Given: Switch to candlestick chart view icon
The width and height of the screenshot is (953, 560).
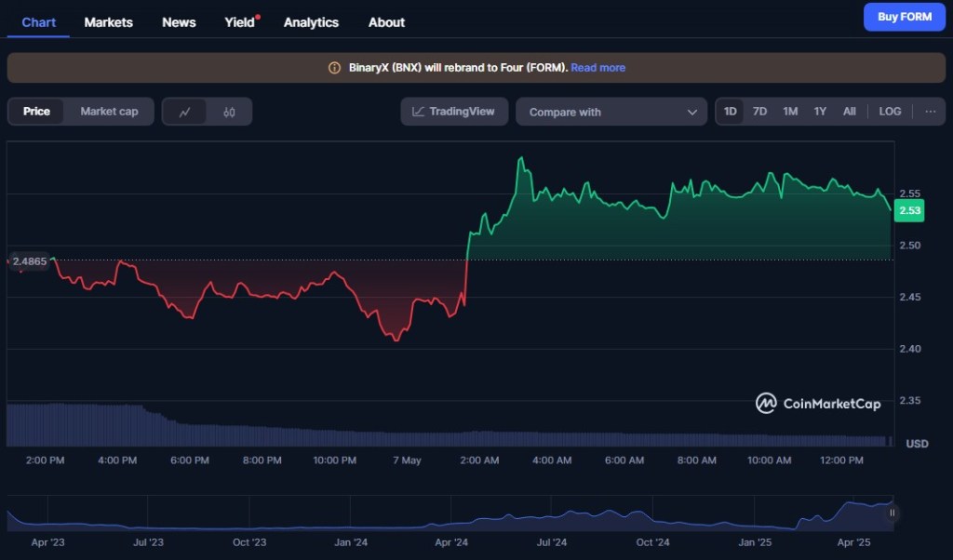Looking at the screenshot, I should click(229, 112).
